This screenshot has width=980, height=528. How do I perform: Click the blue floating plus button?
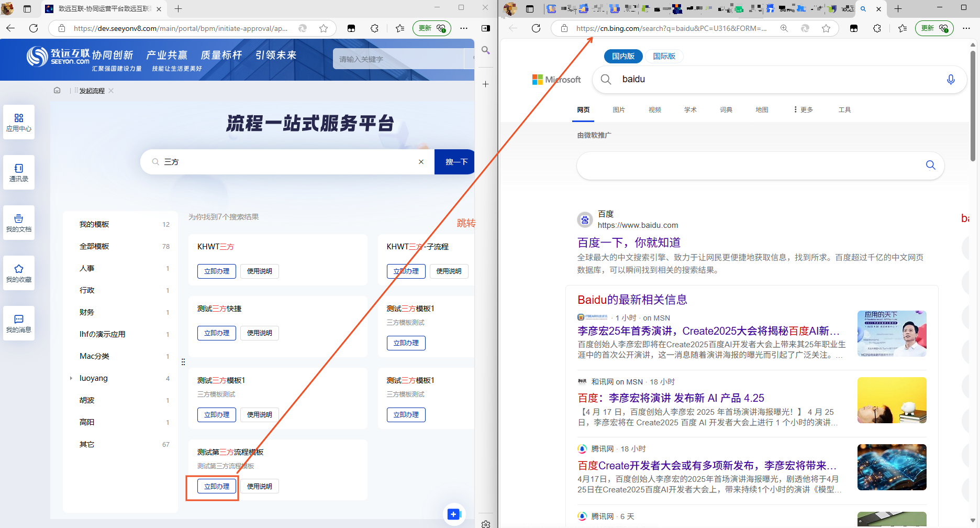[453, 514]
